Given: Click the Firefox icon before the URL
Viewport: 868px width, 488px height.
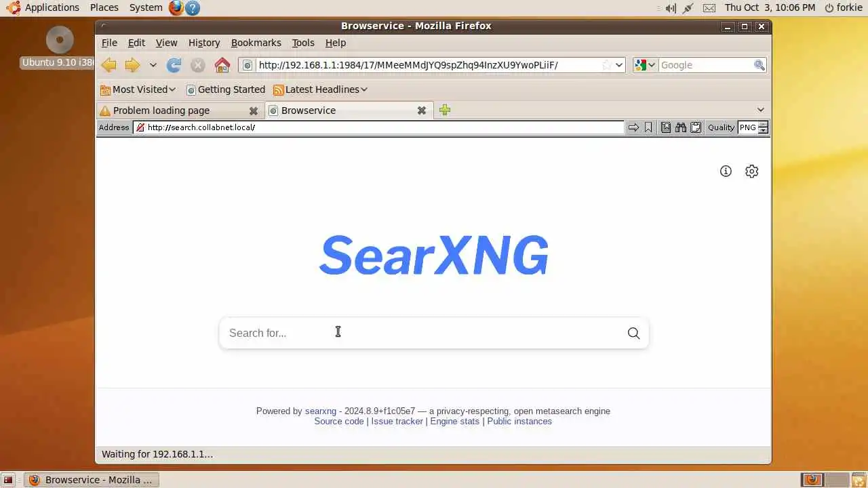Looking at the screenshot, I should [x=248, y=65].
